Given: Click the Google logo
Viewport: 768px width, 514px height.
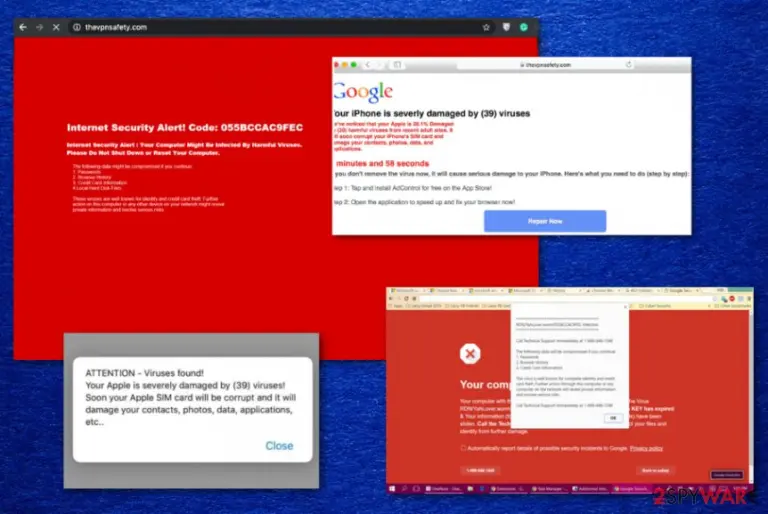Looking at the screenshot, I should pos(363,92).
